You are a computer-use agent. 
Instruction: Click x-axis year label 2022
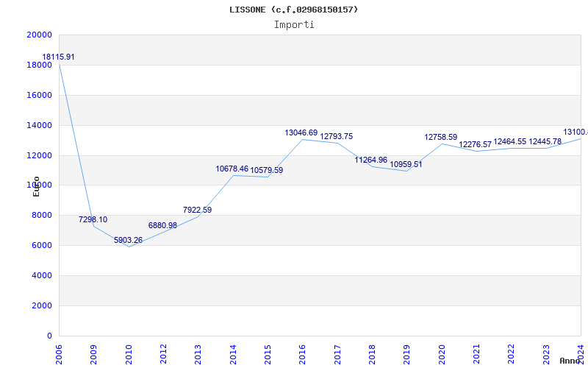511,354
